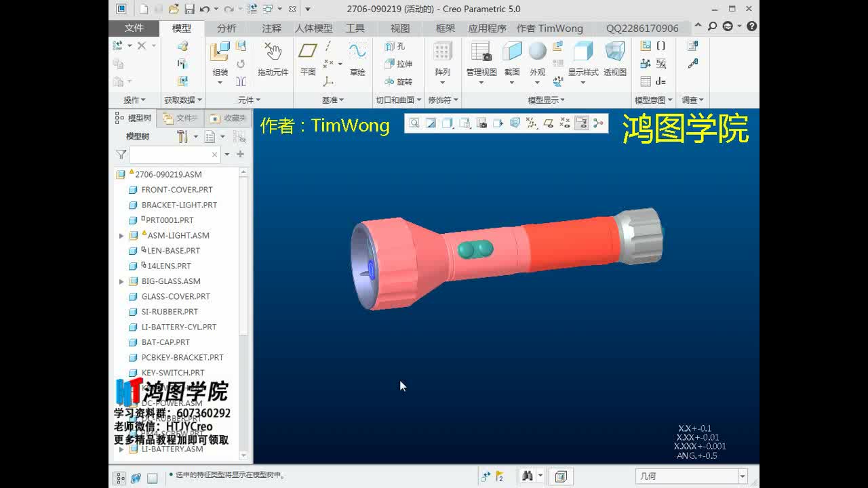Switch to the Annotate (注释) tab
Screen dimensions: 868x488
[x=271, y=28]
